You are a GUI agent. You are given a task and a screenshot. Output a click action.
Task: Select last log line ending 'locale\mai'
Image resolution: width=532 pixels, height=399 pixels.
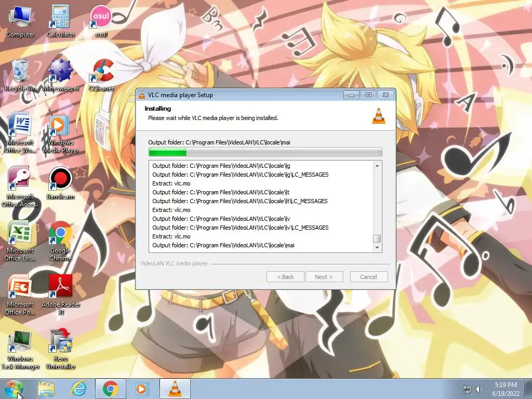click(x=223, y=245)
